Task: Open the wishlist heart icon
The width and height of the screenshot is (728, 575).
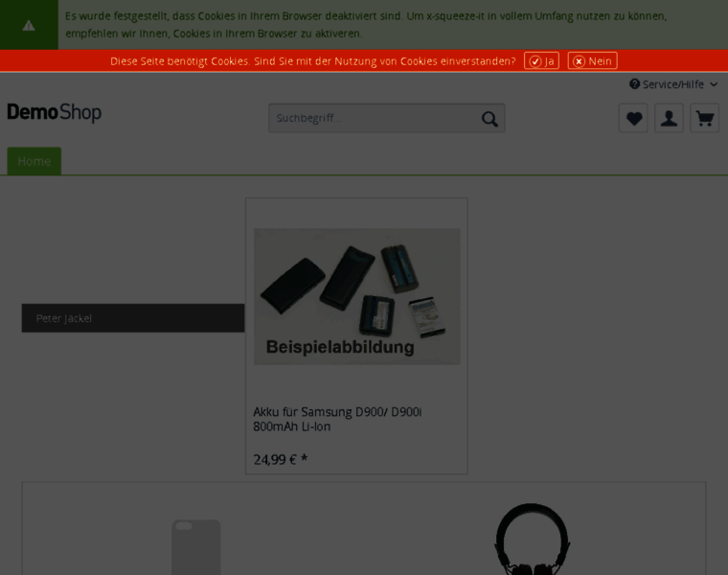Action: click(x=633, y=119)
